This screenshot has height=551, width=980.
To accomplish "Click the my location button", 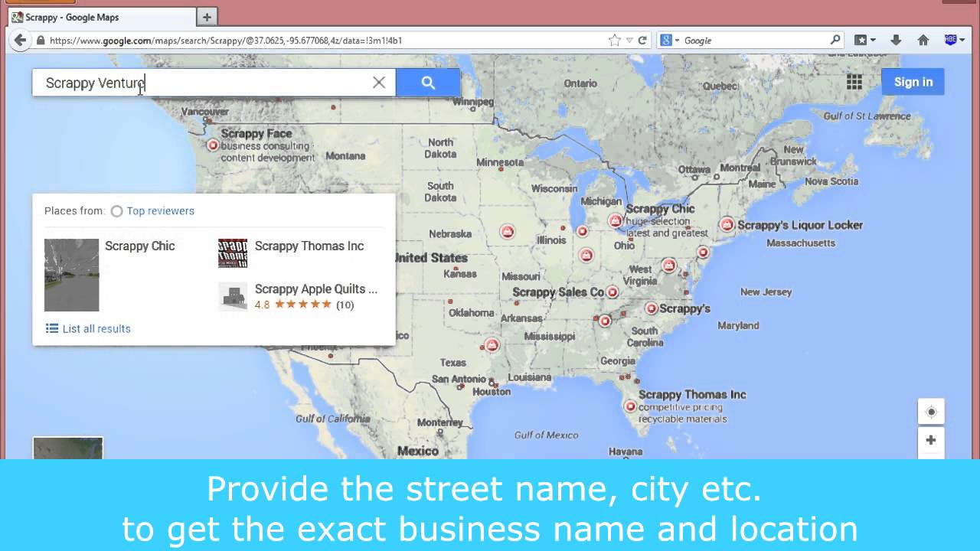I will [931, 412].
